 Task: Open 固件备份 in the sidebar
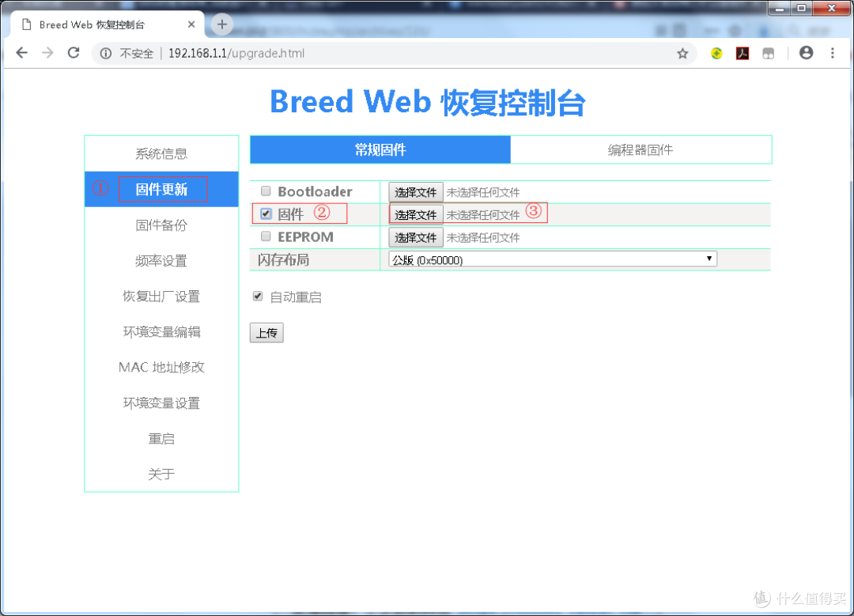pyautogui.click(x=161, y=225)
